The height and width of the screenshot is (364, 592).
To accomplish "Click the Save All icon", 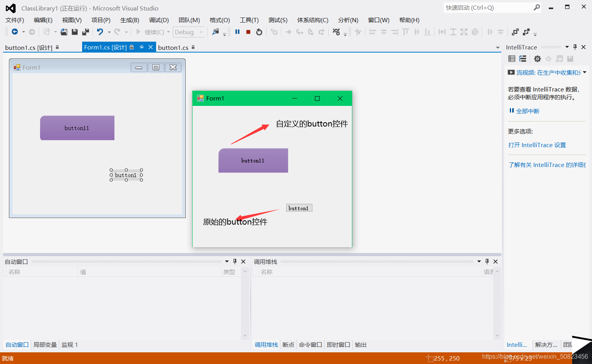I will pyautogui.click(x=86, y=32).
